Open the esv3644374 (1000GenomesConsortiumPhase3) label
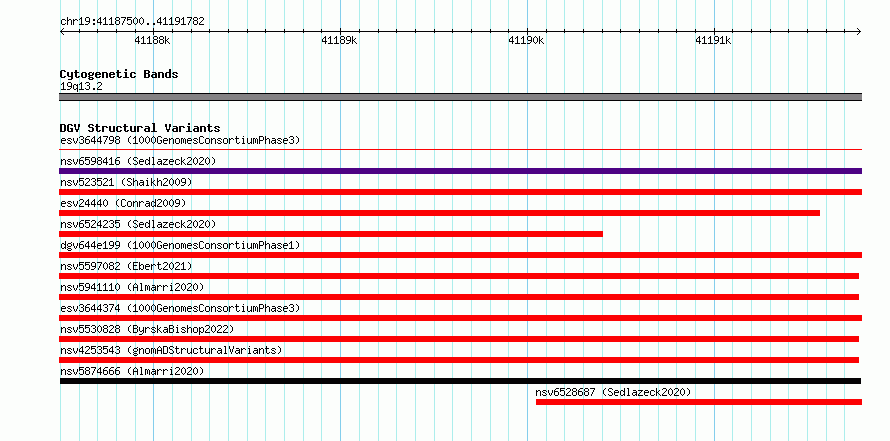 (180, 308)
